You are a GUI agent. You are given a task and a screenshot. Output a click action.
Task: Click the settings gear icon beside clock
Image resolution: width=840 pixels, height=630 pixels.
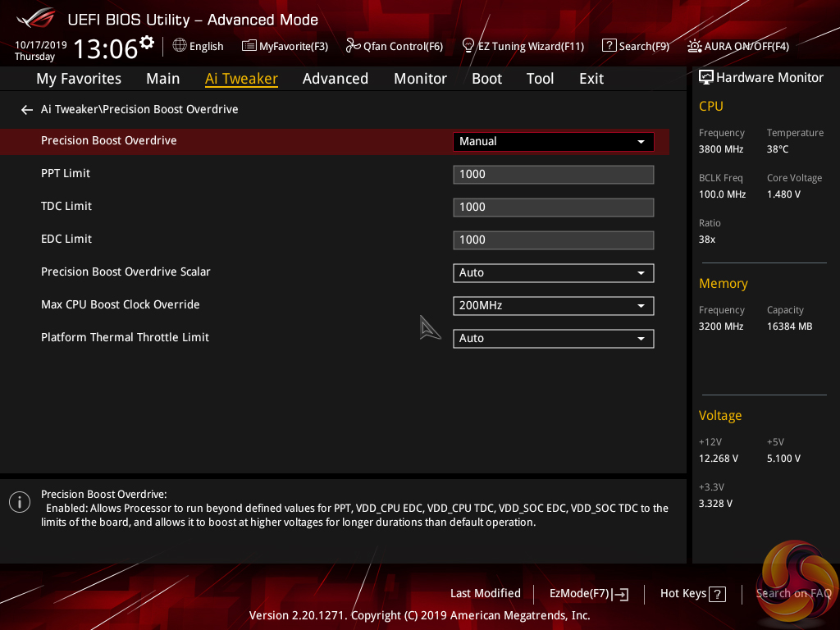147,42
